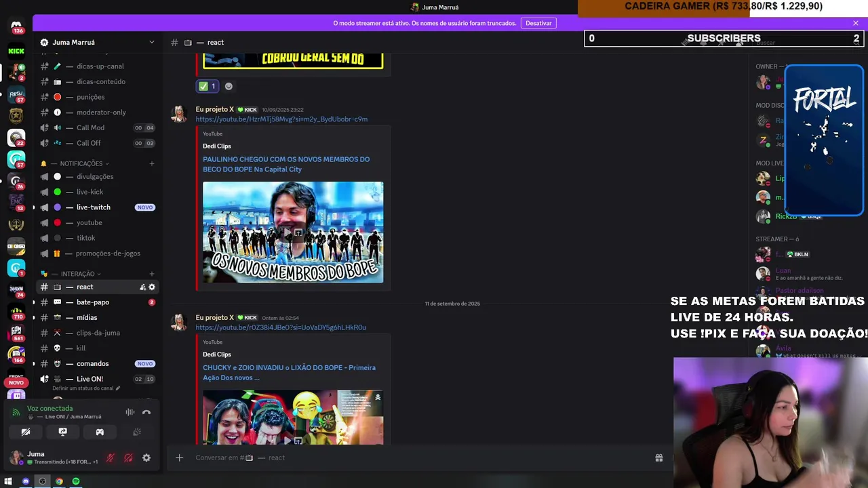868x488 pixels.
Task: Click the red NOVO mentions indicator
Action: click(16, 382)
